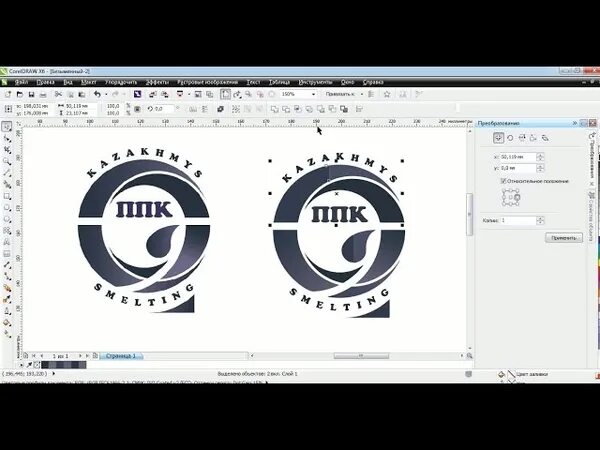Viewport: 600px width, 450px height.
Task: Create a new document with the New icon
Action: point(8,94)
